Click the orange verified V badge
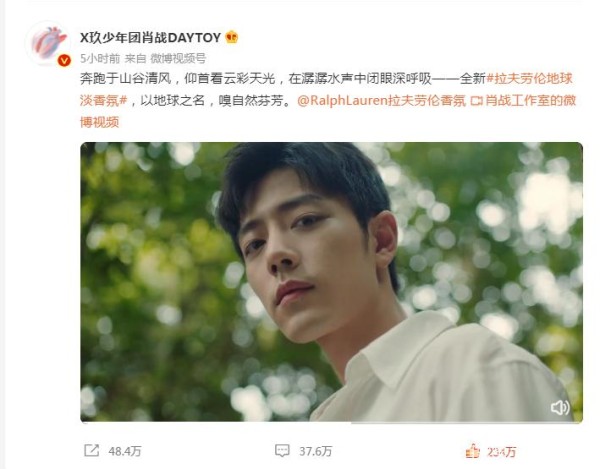Screen dimensions: 600x469 pos(64,60)
